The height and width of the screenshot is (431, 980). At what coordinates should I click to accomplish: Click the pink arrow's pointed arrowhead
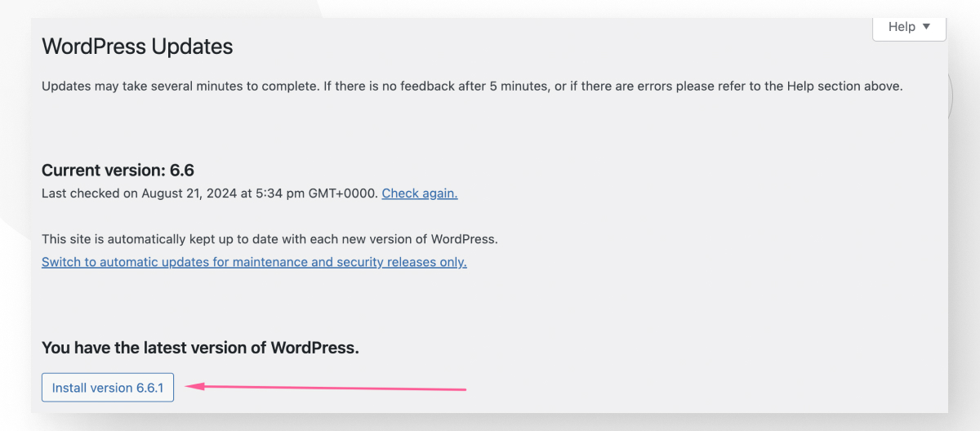[x=189, y=386]
